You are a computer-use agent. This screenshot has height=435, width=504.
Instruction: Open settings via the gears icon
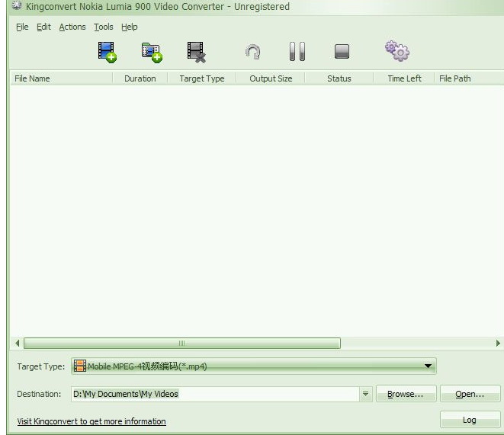point(397,51)
